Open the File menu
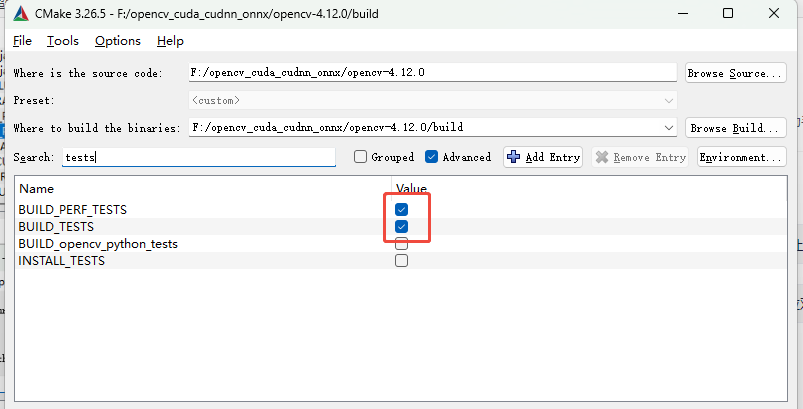The image size is (803, 409). 22,41
